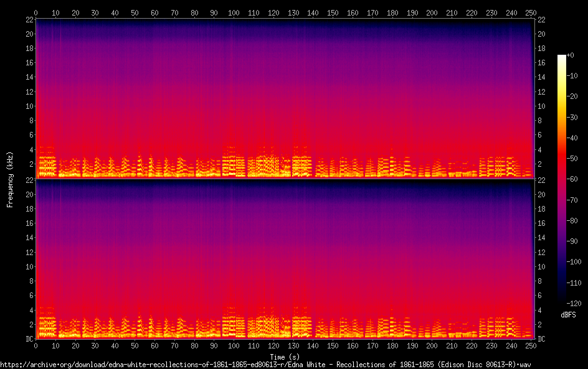Screen dimensions: 588x369
Task: Click the lower channel spectrogram plot
Action: (x=285, y=259)
